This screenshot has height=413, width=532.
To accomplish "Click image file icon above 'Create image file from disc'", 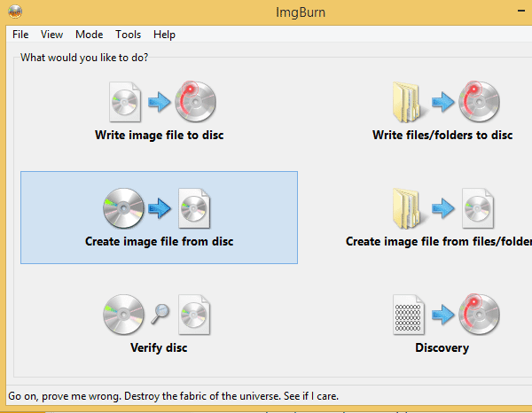I will point(194,208).
